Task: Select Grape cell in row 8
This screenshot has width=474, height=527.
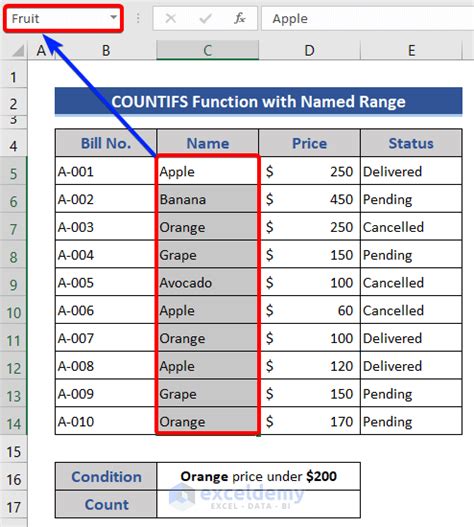Action: pos(207,255)
